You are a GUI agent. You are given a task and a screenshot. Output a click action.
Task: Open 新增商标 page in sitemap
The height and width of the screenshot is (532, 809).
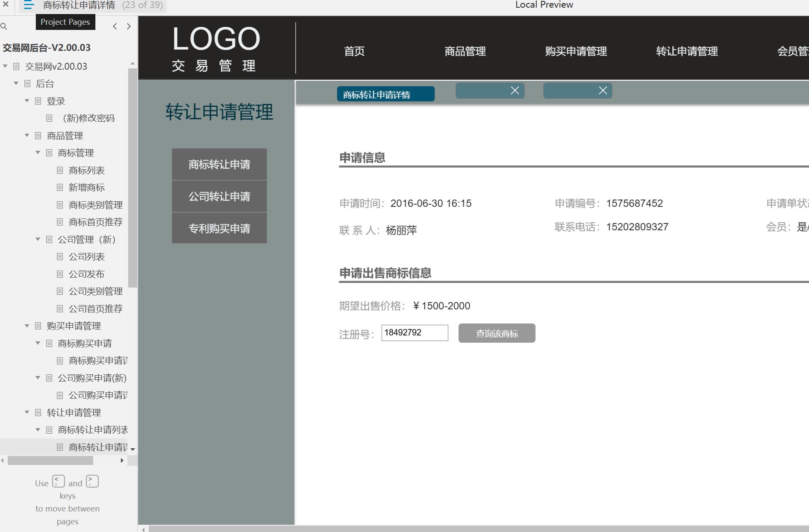[x=86, y=188]
